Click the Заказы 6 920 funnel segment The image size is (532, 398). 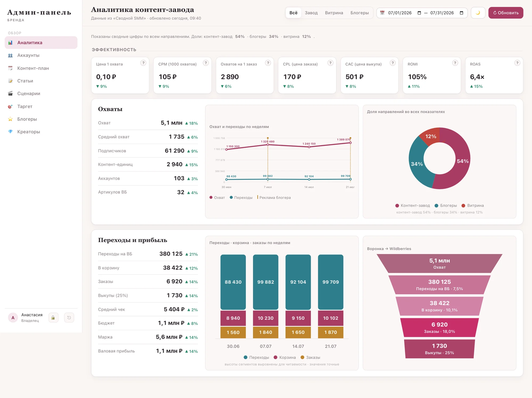coord(439,327)
